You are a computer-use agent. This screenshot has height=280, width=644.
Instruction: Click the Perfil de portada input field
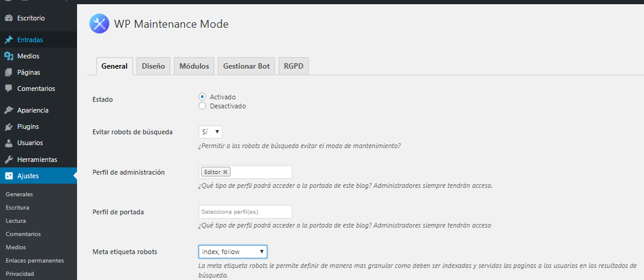[245, 212]
